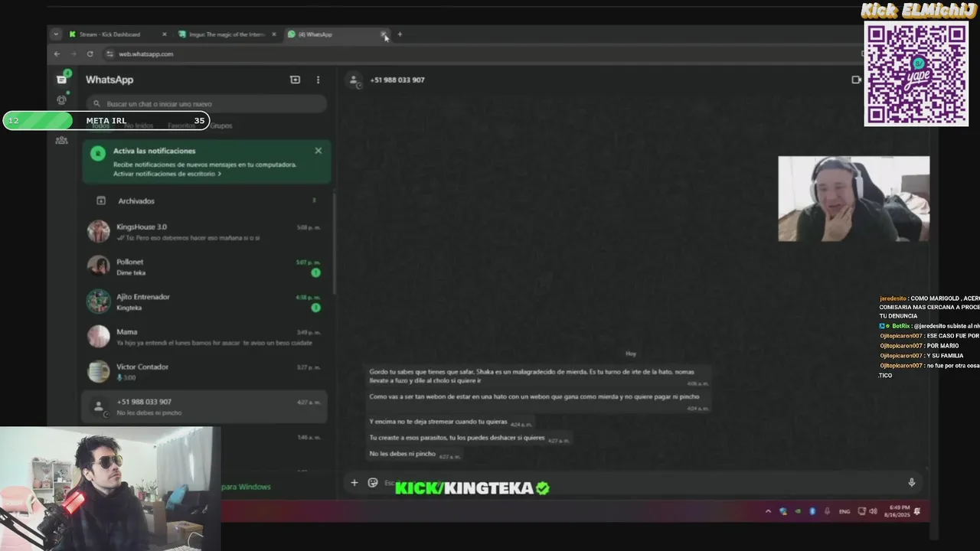980x551 pixels.
Task: Click the Ajito Entrenador unread badge
Action: (315, 308)
